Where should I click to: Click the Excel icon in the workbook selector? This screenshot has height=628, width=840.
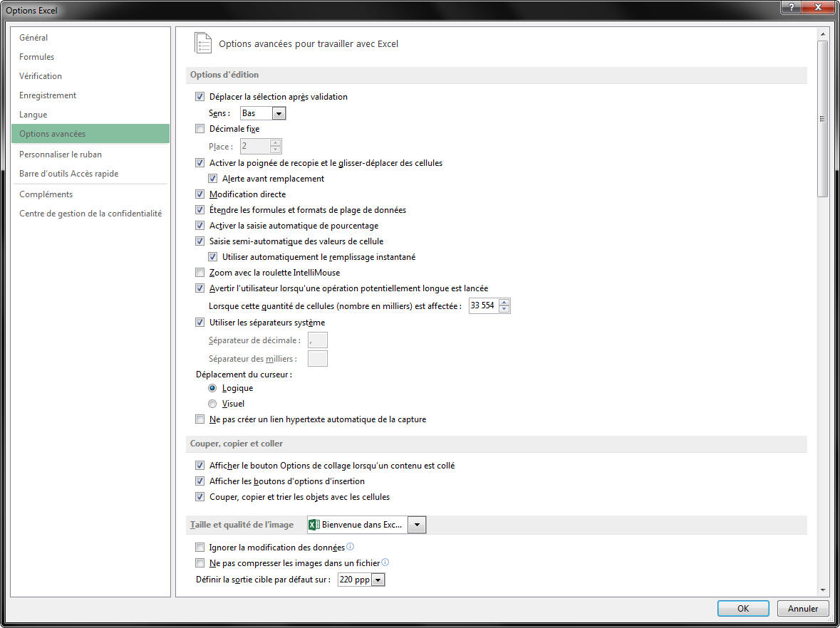(314, 525)
